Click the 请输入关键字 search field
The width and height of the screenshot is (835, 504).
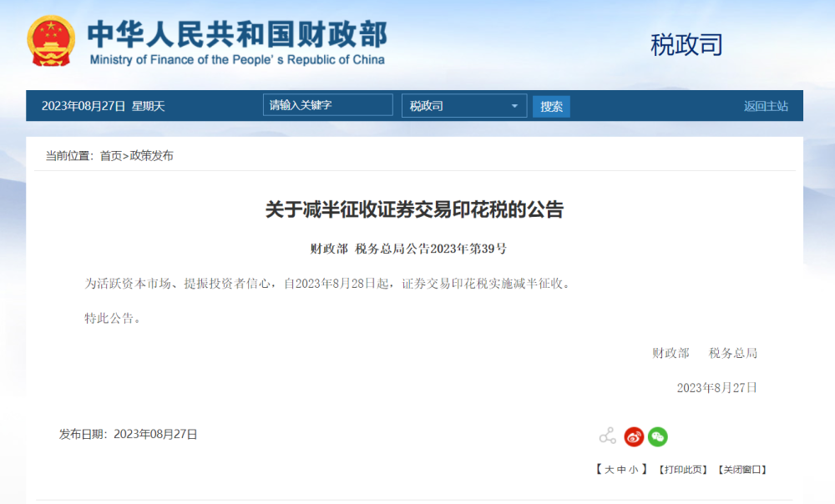[x=327, y=105]
